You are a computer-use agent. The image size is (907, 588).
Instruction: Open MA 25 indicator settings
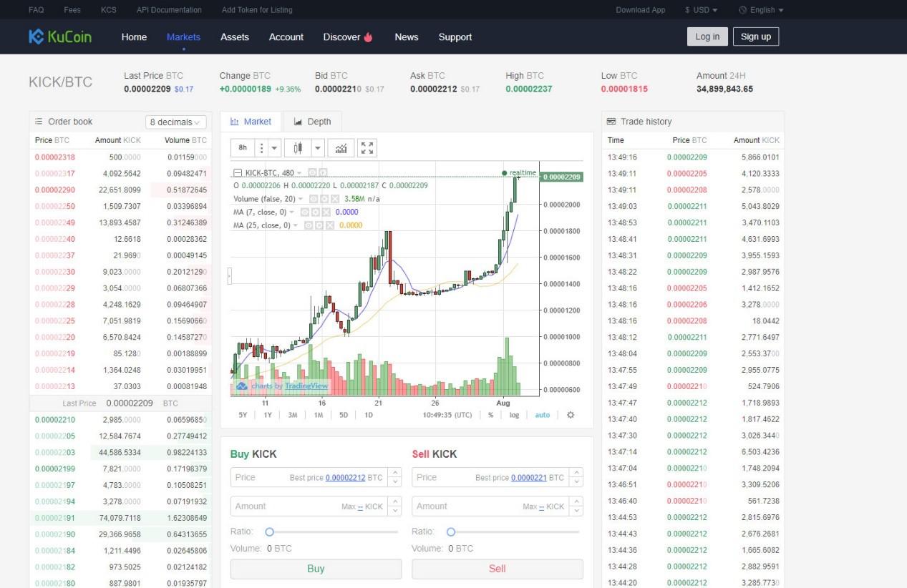coord(320,225)
